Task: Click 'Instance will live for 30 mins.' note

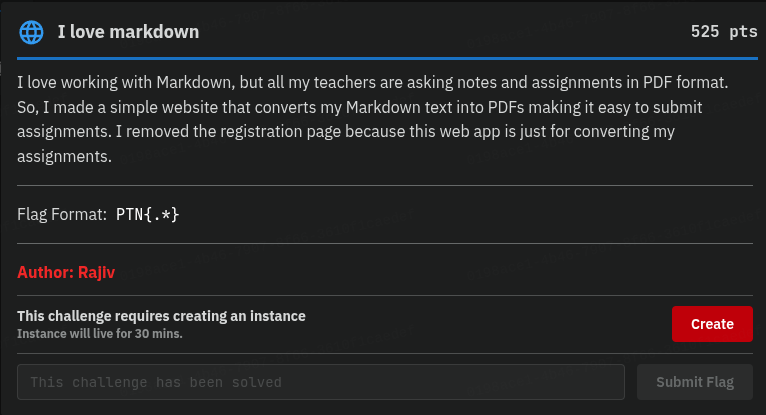Action: coord(100,333)
